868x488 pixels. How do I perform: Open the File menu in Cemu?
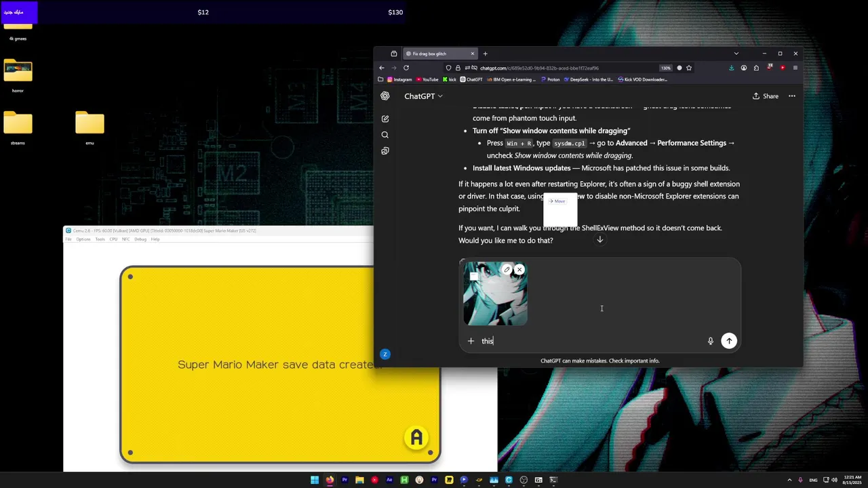click(68, 239)
